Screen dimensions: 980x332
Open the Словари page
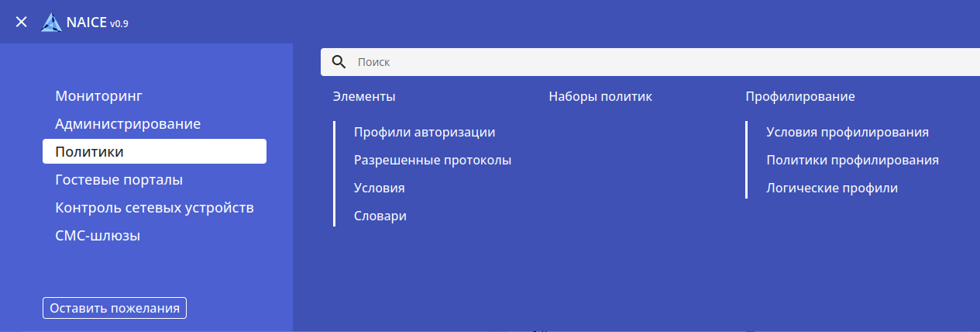tap(380, 216)
